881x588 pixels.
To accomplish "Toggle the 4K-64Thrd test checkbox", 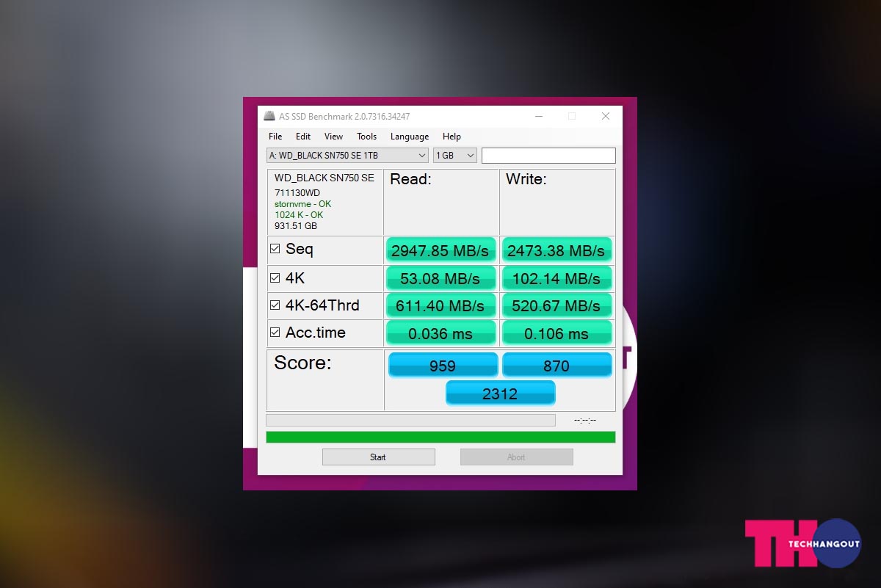I will [x=275, y=305].
